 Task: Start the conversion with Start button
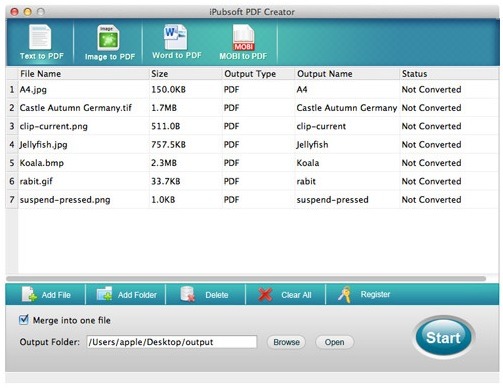point(443,337)
